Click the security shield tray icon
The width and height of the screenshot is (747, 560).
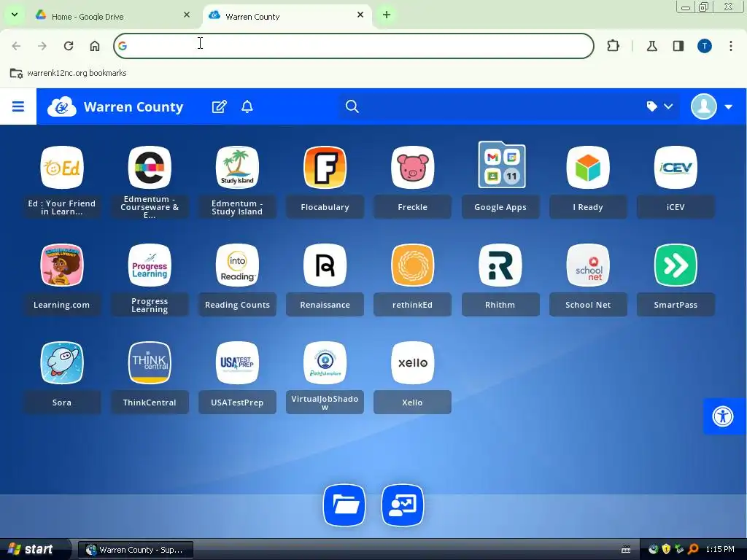click(666, 549)
